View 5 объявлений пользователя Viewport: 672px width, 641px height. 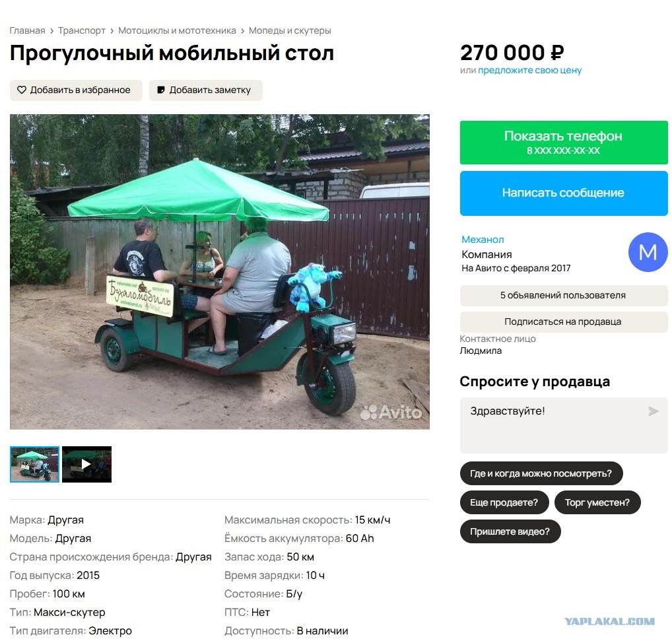point(564,295)
